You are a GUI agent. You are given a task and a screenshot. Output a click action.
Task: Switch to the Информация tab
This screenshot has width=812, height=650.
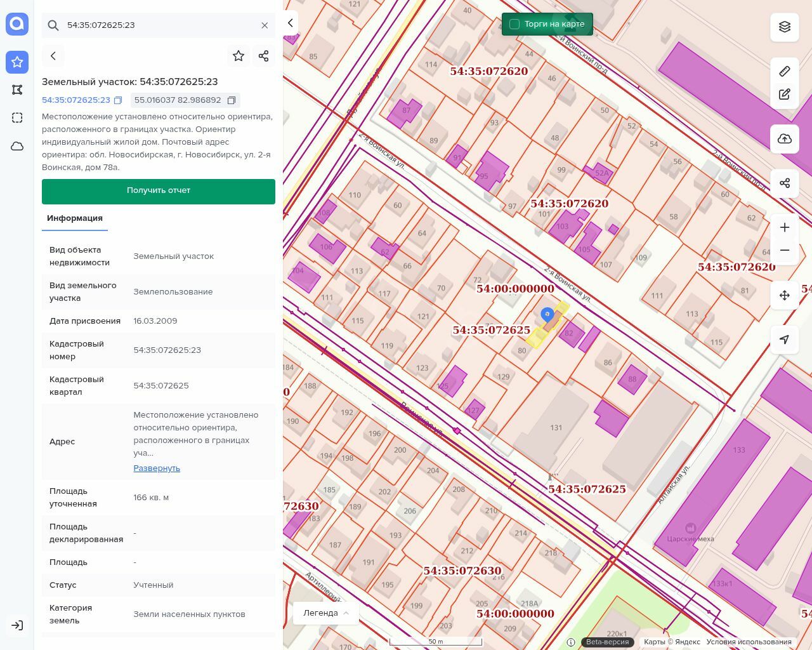(75, 218)
